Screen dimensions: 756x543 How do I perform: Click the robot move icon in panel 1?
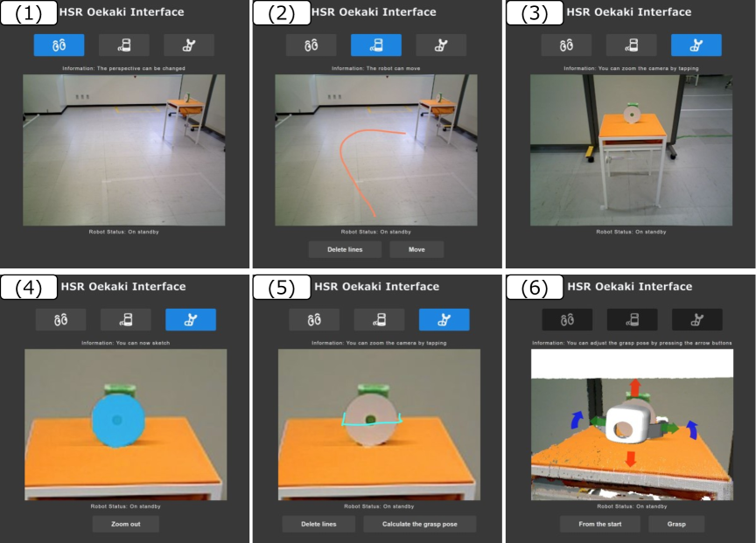124,45
